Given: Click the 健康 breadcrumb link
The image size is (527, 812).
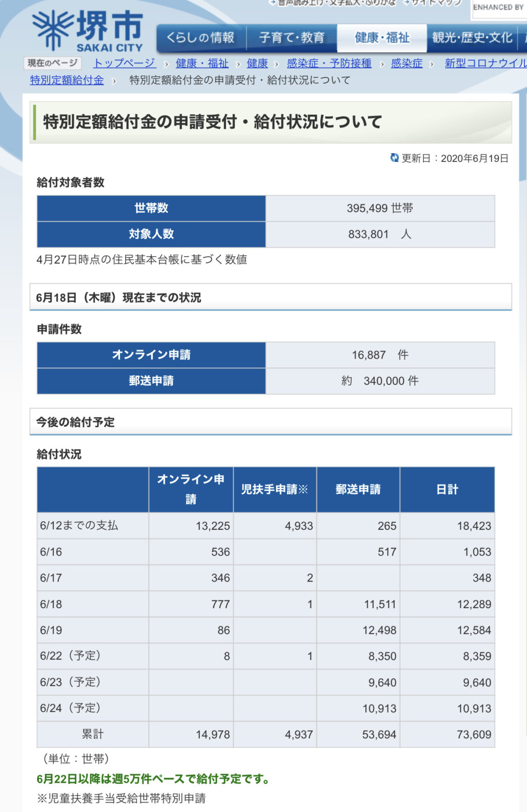Looking at the screenshot, I should pyautogui.click(x=257, y=63).
